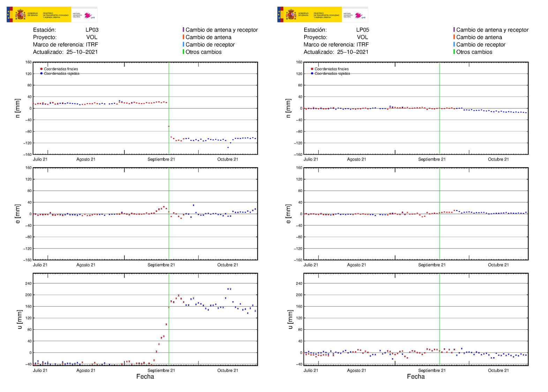The image size is (548, 392).
Task: Click purple bar beside LP03 'Cambio de antena y receptor'
Action: tap(183, 30)
